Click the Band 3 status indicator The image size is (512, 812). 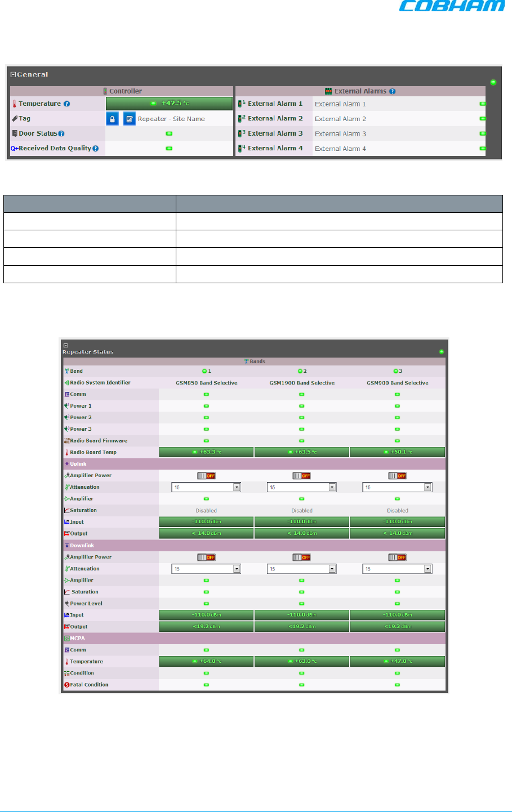tap(396, 371)
